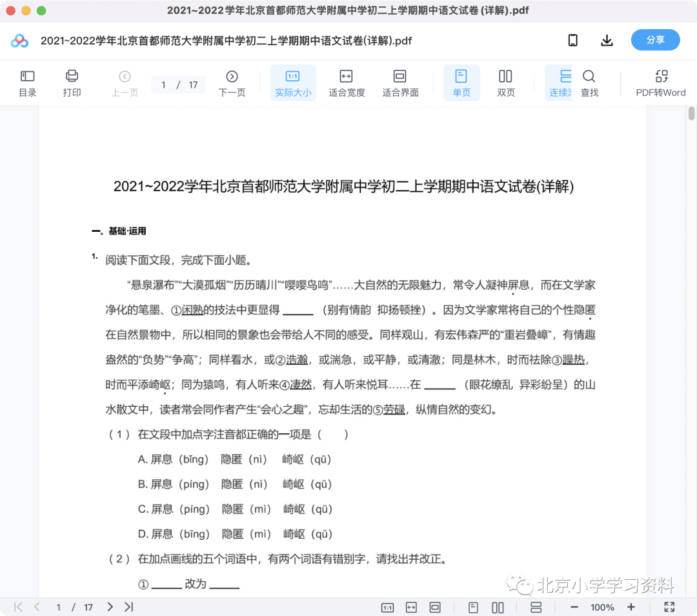
Task: Click option C. 屏息(píng) 隐匿(mì) line
Action: click(235, 509)
